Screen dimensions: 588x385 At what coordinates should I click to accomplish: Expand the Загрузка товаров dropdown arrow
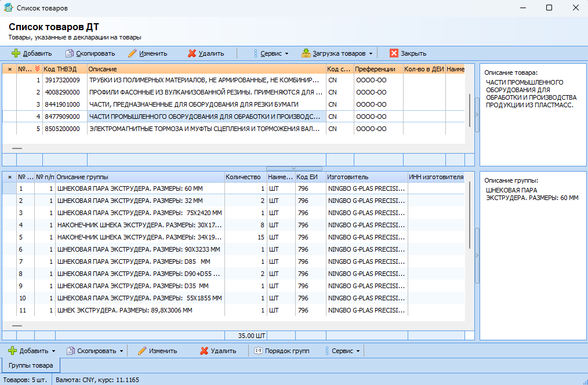coord(371,53)
